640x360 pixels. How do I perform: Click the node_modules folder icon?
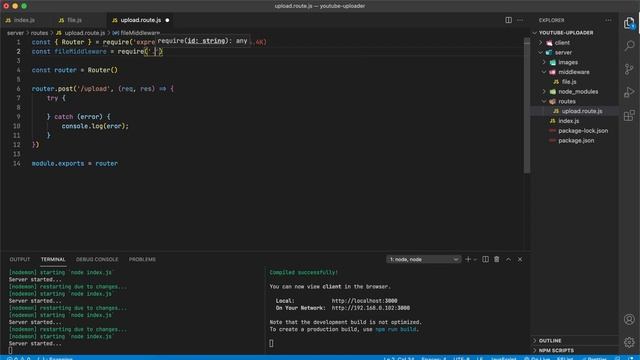pos(553,92)
